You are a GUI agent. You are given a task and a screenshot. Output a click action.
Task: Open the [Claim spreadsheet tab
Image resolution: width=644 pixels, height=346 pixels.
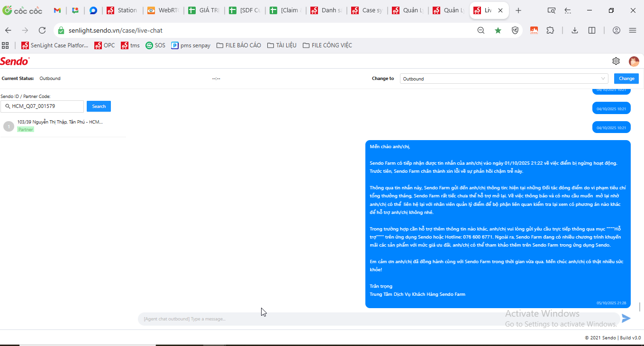click(285, 10)
